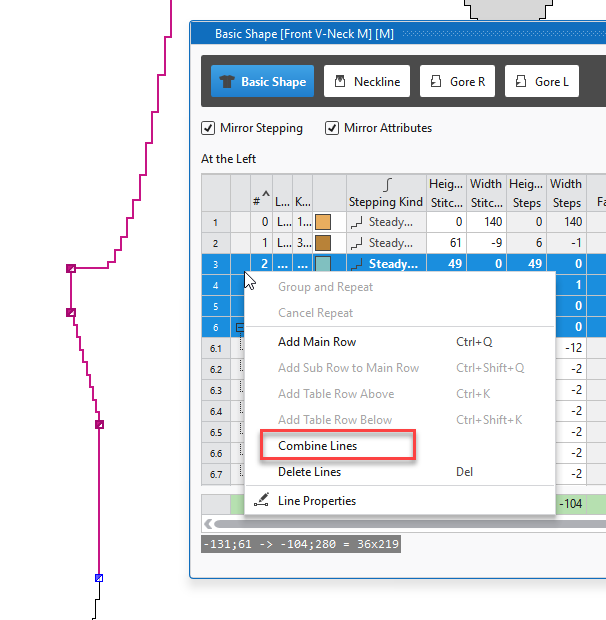This screenshot has width=606, height=620.
Task: Open the Basic Shape tab
Action: click(262, 82)
